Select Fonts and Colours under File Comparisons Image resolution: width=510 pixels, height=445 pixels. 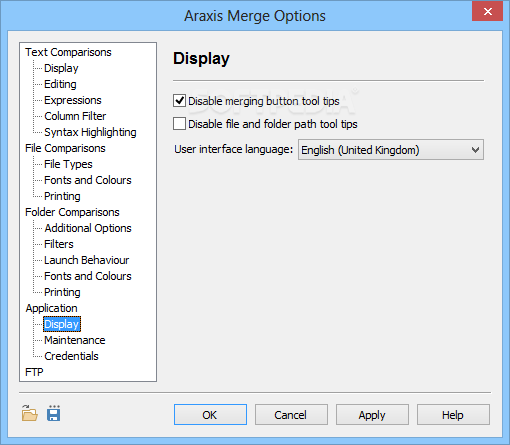click(88, 180)
